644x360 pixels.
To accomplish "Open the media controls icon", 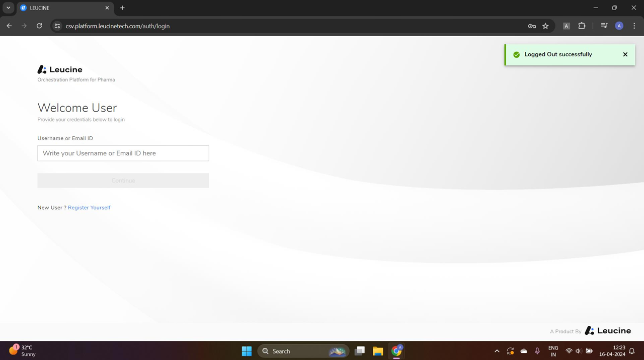I will (604, 26).
